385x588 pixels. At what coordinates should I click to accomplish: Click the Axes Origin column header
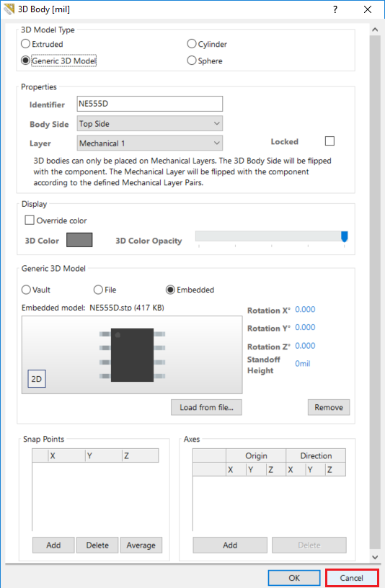coord(256,455)
